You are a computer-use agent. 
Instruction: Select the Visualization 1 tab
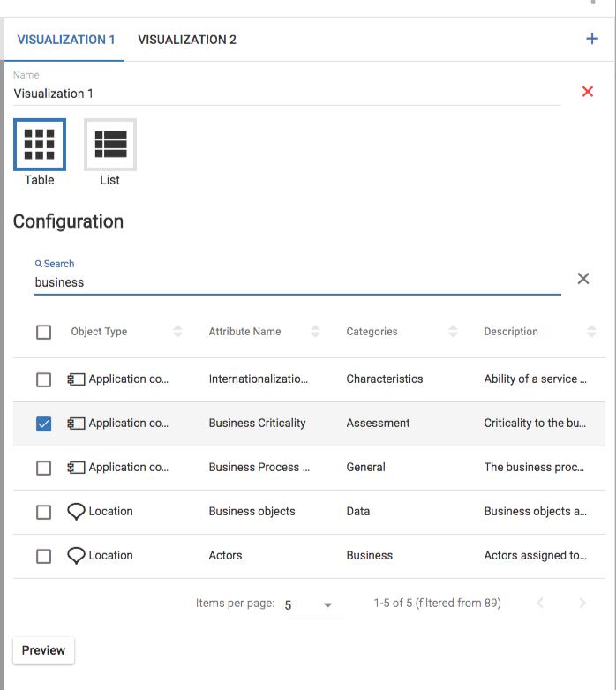pos(66,40)
